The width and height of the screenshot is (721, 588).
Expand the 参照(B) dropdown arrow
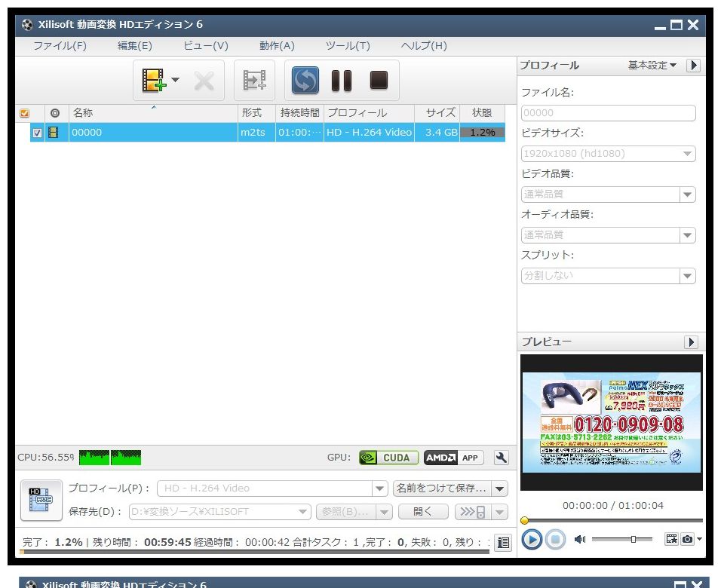click(x=384, y=512)
